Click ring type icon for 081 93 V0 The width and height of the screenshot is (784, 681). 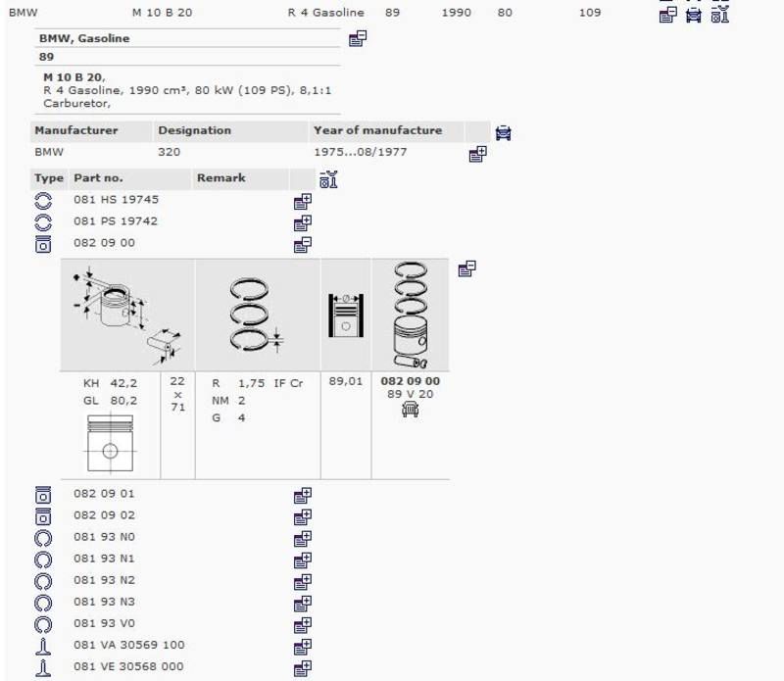click(43, 624)
